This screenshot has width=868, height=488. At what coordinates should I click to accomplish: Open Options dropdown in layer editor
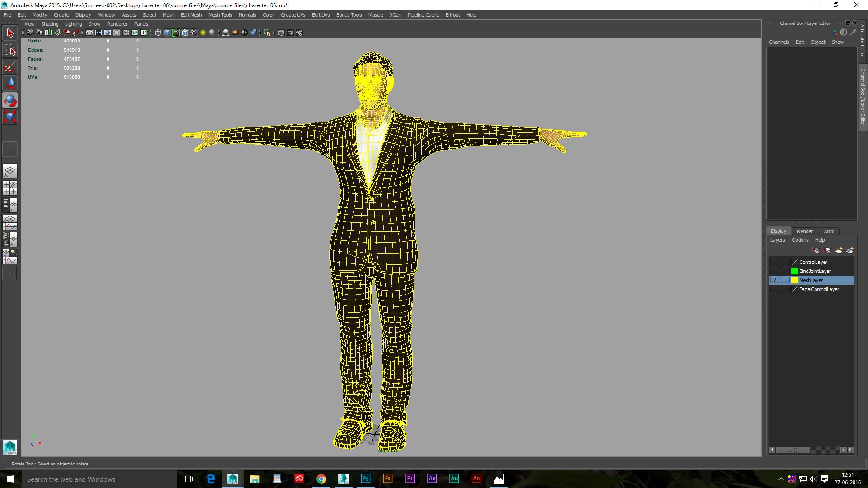click(800, 240)
